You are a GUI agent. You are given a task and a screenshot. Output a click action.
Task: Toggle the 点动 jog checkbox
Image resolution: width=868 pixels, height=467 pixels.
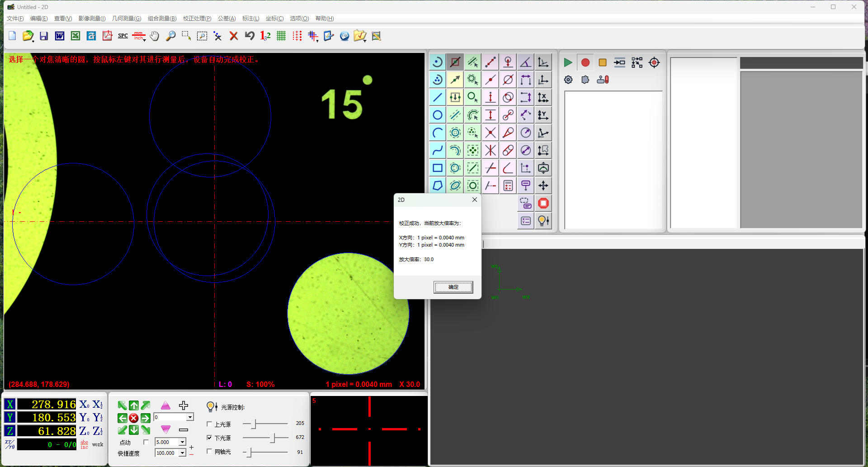coord(146,442)
